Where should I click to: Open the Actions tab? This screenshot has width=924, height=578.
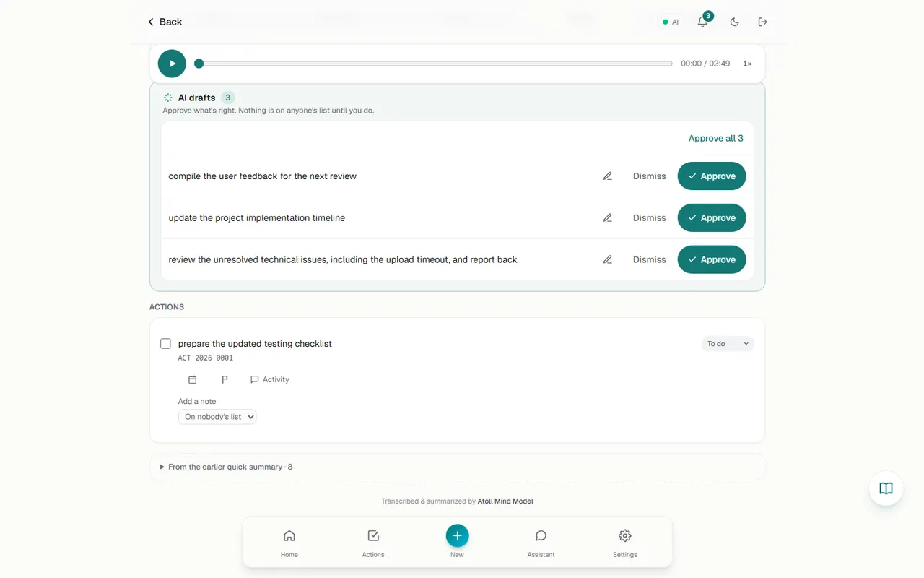tap(373, 544)
